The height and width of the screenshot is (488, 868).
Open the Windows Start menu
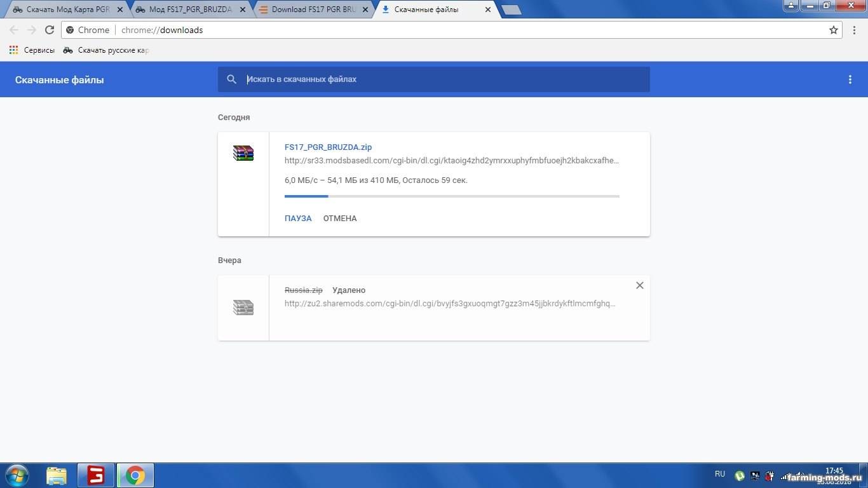pos(17,475)
